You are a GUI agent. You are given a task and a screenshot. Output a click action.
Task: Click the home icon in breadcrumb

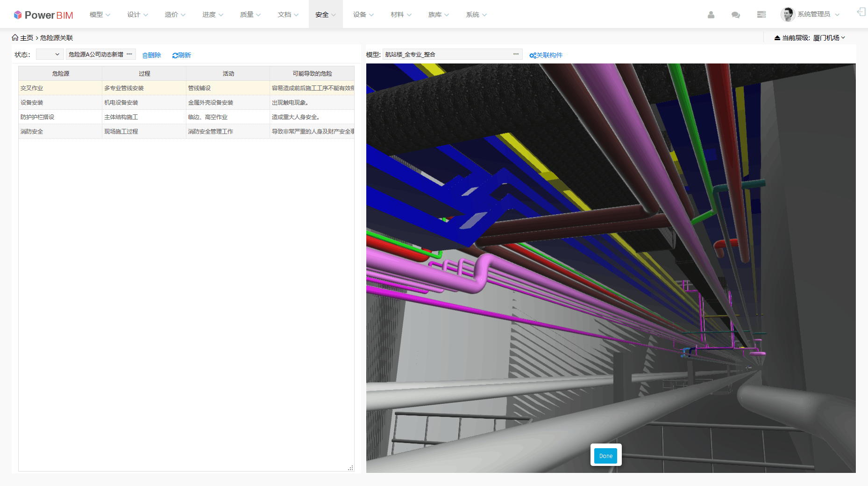point(15,38)
